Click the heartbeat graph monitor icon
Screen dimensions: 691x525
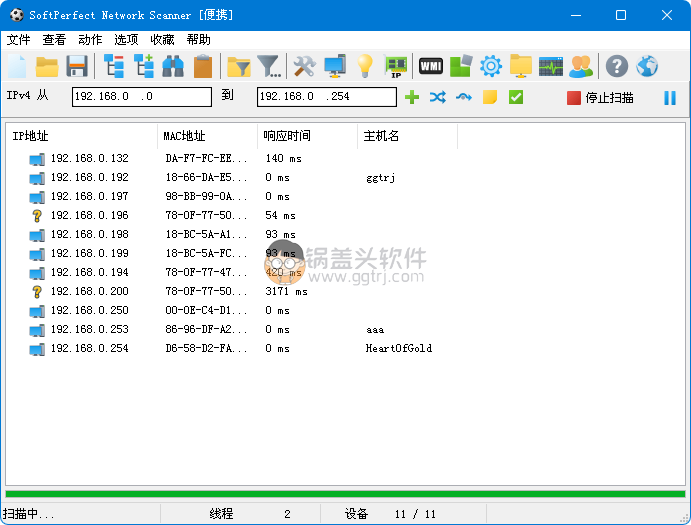550,67
